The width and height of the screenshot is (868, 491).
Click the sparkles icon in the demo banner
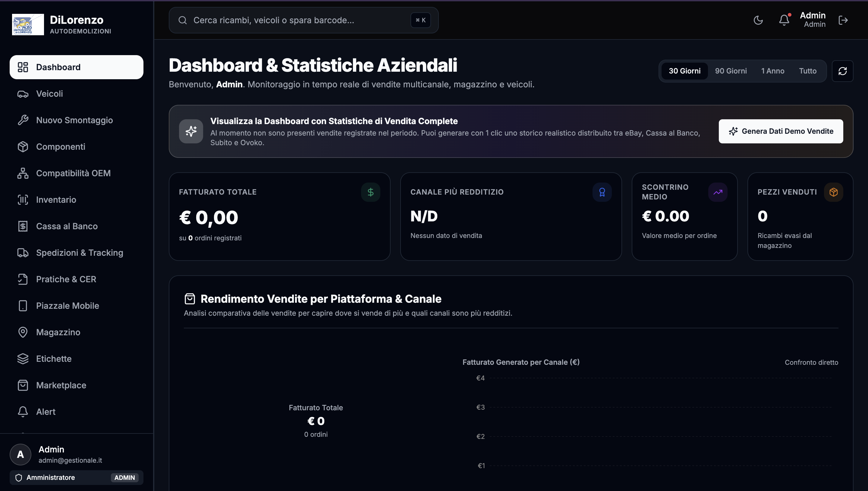coord(191,131)
